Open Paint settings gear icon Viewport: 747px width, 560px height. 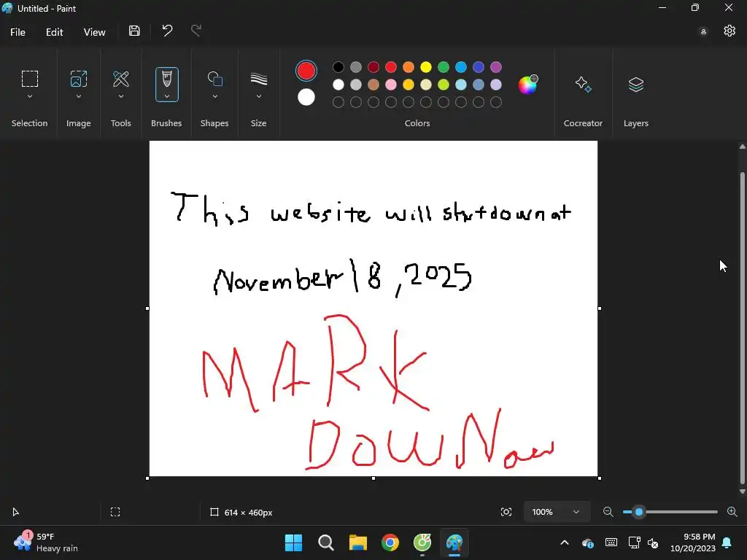(729, 31)
